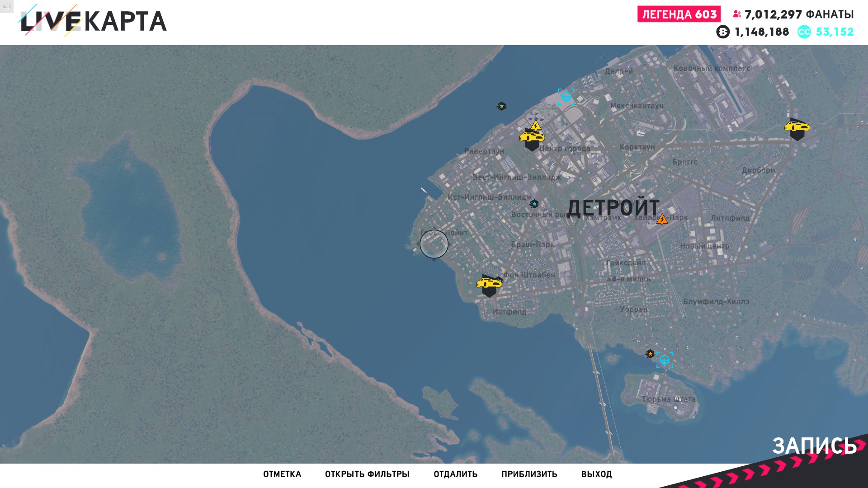868x488 pixels.
Task: Open the yellow car event near Фон Штойбен
Action: point(489,285)
